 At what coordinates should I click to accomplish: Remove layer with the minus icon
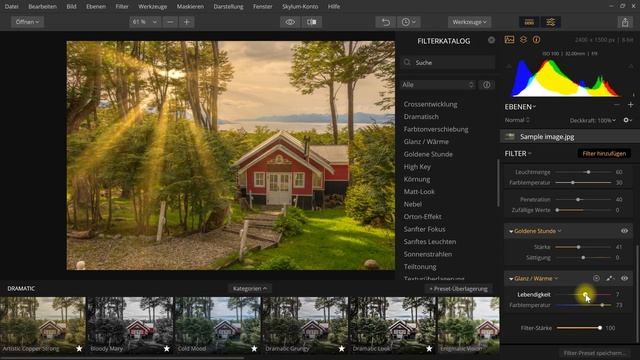click(617, 105)
